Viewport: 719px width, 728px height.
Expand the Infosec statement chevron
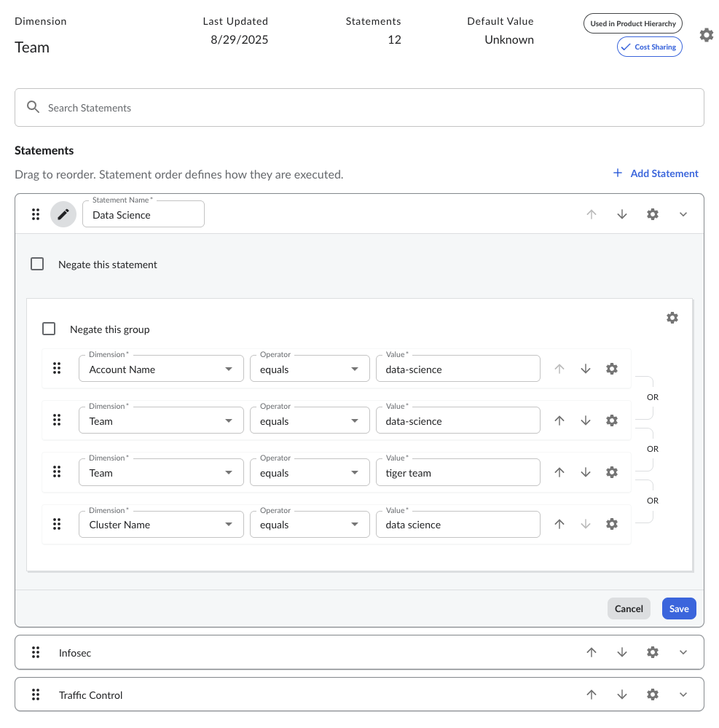click(683, 652)
